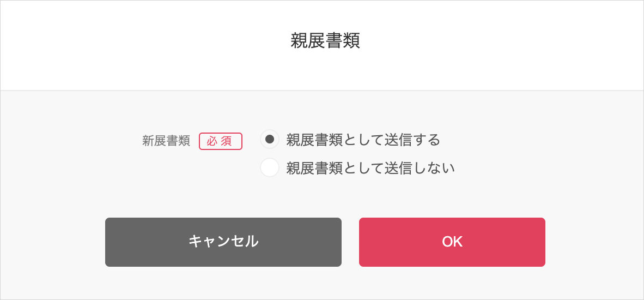644x300 pixels.
Task: Dismiss dialog using the gray キャンセル button
Action: click(x=223, y=242)
